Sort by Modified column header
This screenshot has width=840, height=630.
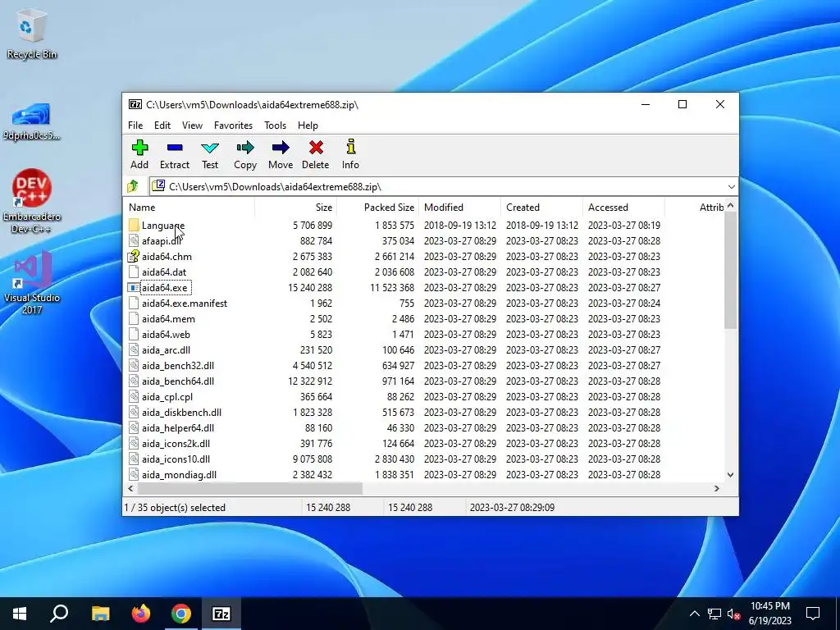[x=459, y=208]
